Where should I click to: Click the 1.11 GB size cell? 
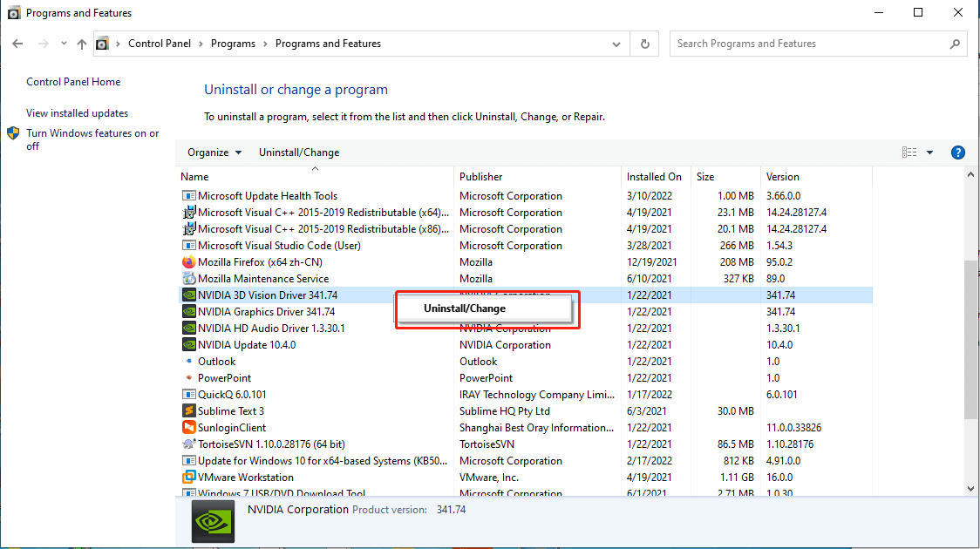point(735,478)
